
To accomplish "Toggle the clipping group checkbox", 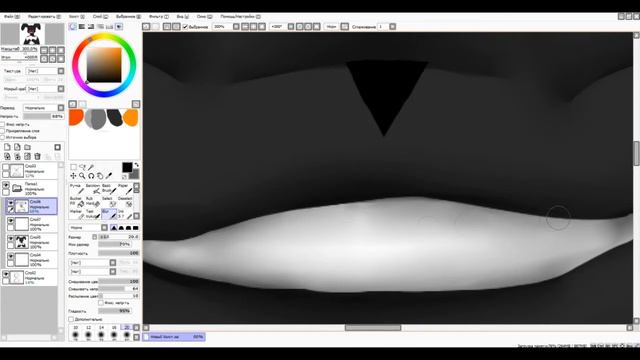I will pos(3,131).
